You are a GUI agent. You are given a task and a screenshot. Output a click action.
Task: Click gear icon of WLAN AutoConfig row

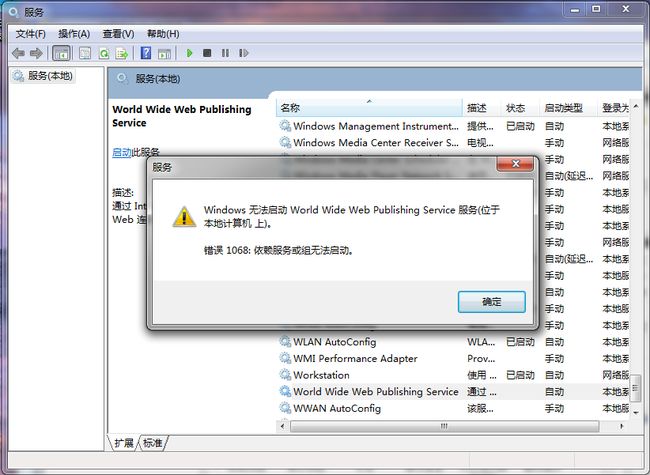tap(285, 342)
